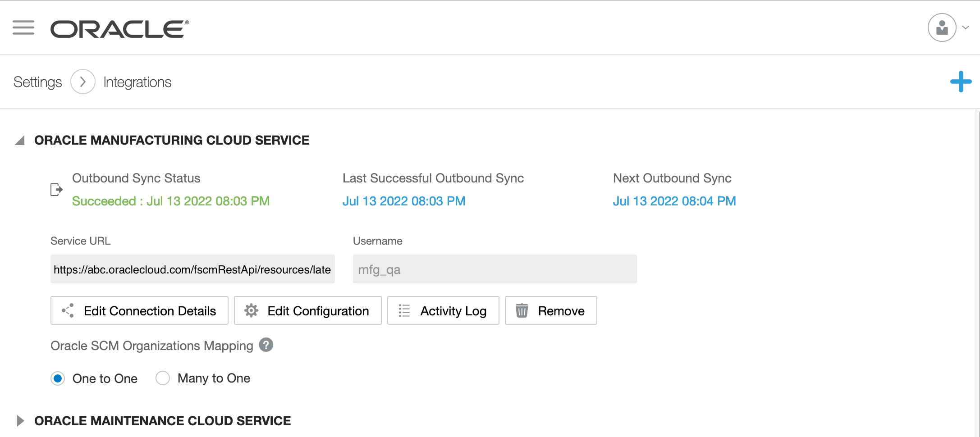This screenshot has width=980, height=437.
Task: Click the Outbound Sync Status label
Action: coord(136,178)
